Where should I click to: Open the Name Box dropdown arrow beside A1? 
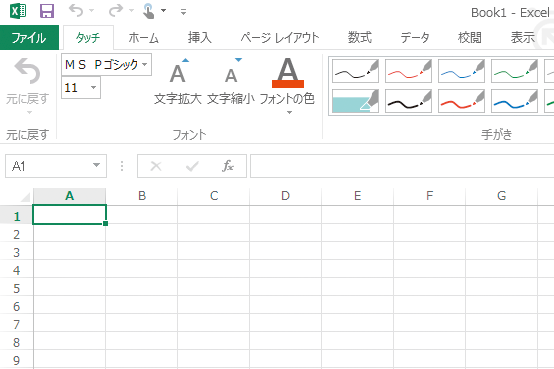[x=96, y=165]
